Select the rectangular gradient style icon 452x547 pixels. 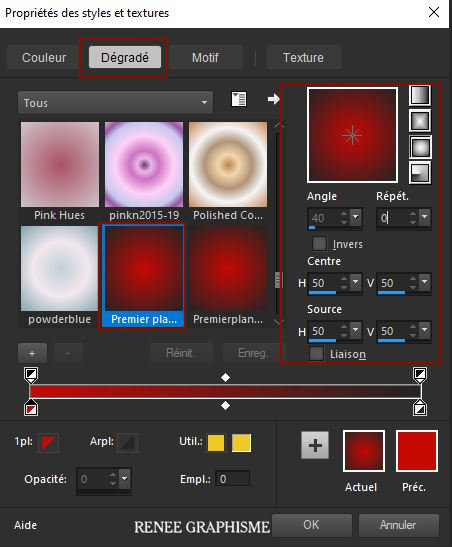(420, 121)
